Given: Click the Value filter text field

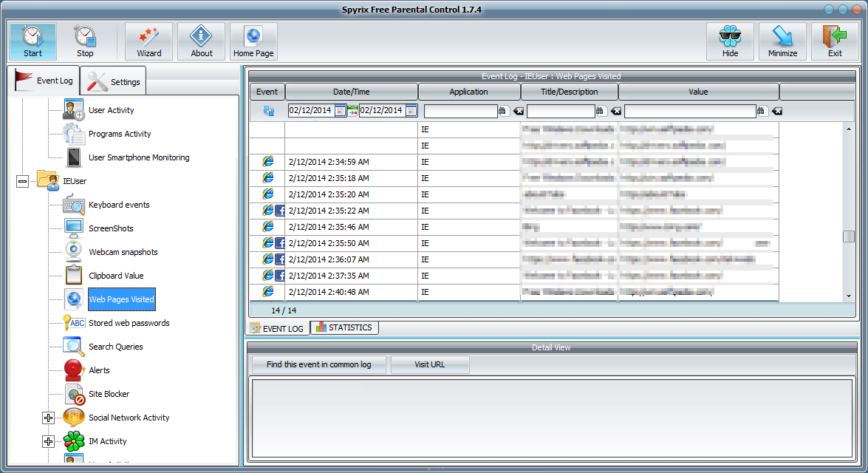Looking at the screenshot, I should click(x=690, y=112).
